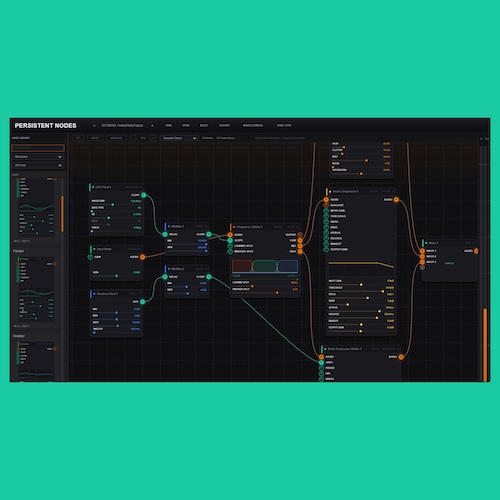The width and height of the screenshot is (500, 500).
Task: Toggle the Frequency Splitter MID/HIGH SPLIT check port
Action: (x=230, y=252)
